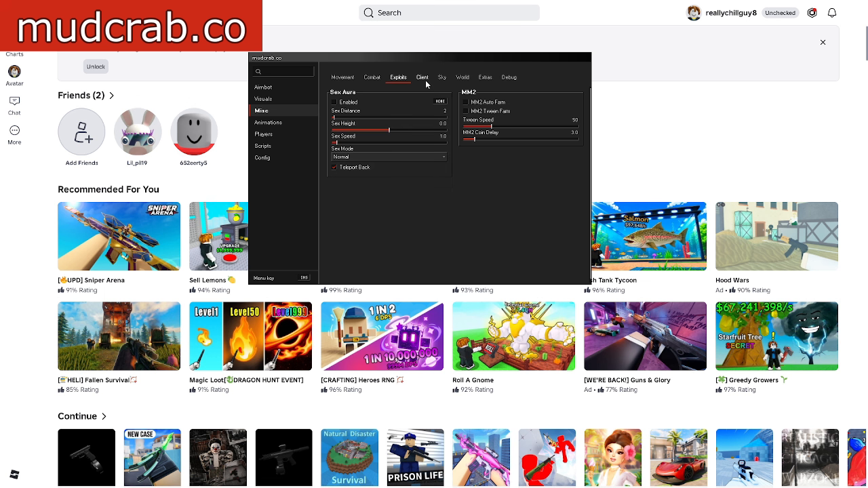Switch to the Client tab
The image size is (868, 488).
(422, 77)
